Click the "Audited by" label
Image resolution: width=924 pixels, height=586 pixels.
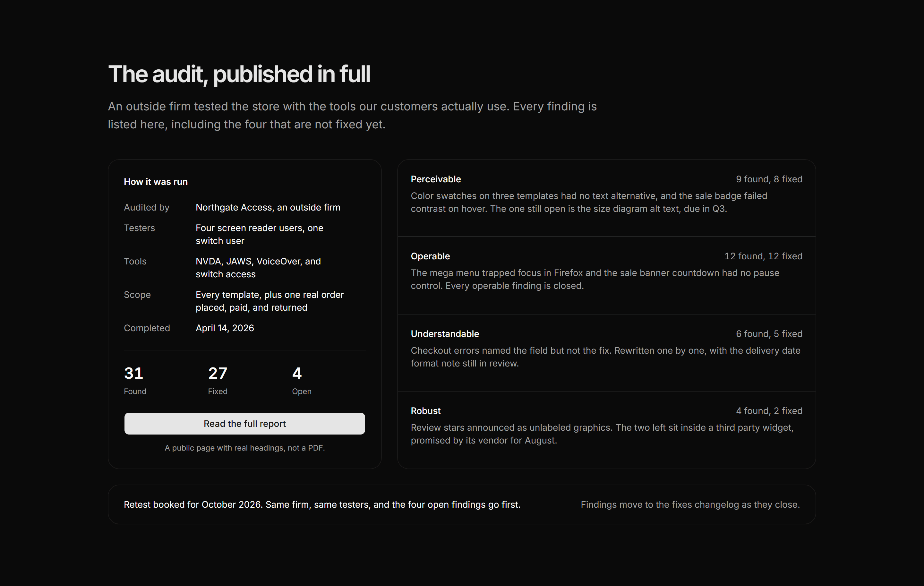point(147,207)
